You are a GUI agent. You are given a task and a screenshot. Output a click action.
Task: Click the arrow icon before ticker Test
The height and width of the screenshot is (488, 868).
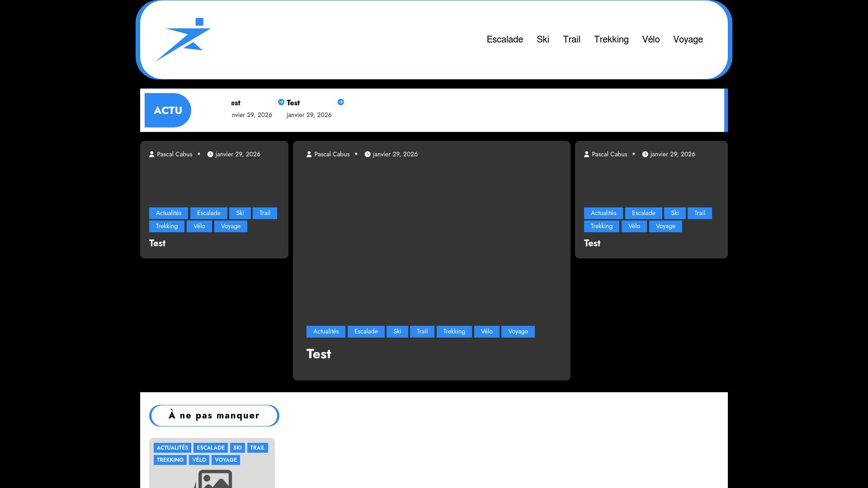pyautogui.click(x=281, y=102)
